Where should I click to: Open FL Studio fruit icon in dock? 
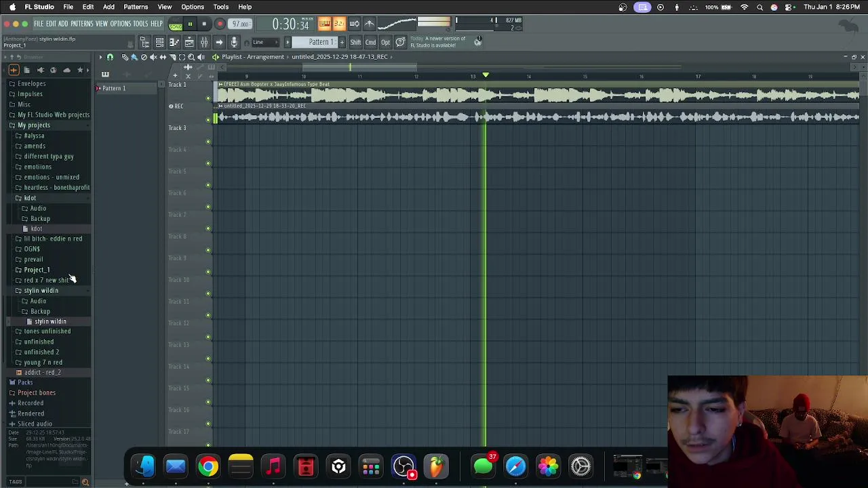(436, 466)
